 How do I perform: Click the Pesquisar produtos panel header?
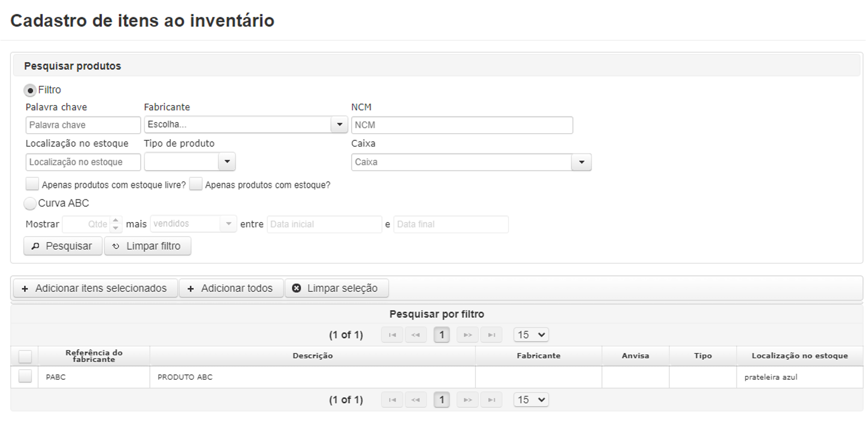(x=436, y=66)
